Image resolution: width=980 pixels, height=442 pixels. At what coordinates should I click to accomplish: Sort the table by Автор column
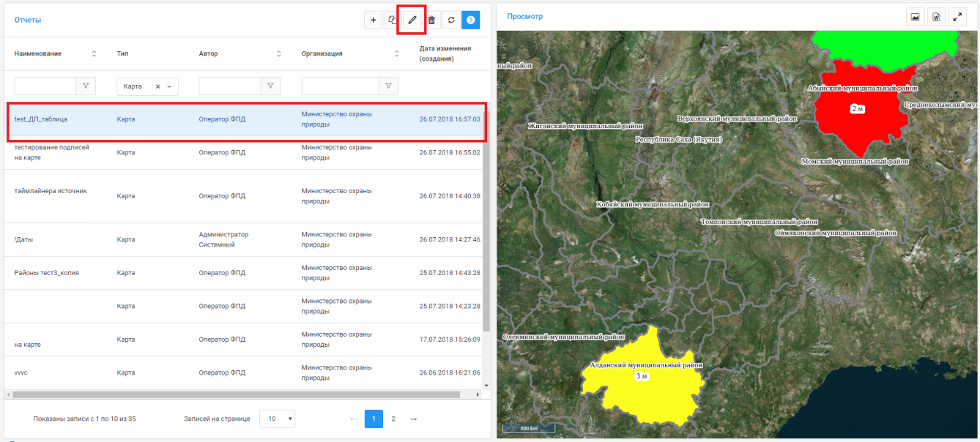pos(278,53)
